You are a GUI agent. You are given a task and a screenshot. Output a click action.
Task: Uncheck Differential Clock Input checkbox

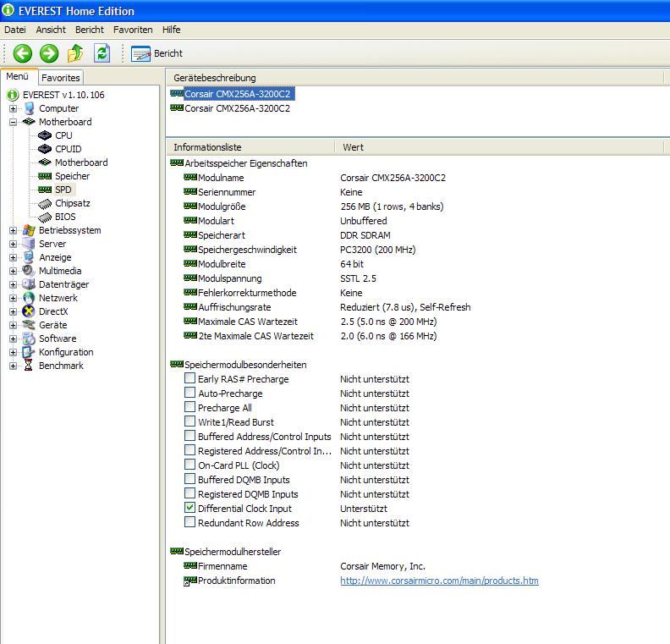[x=189, y=508]
